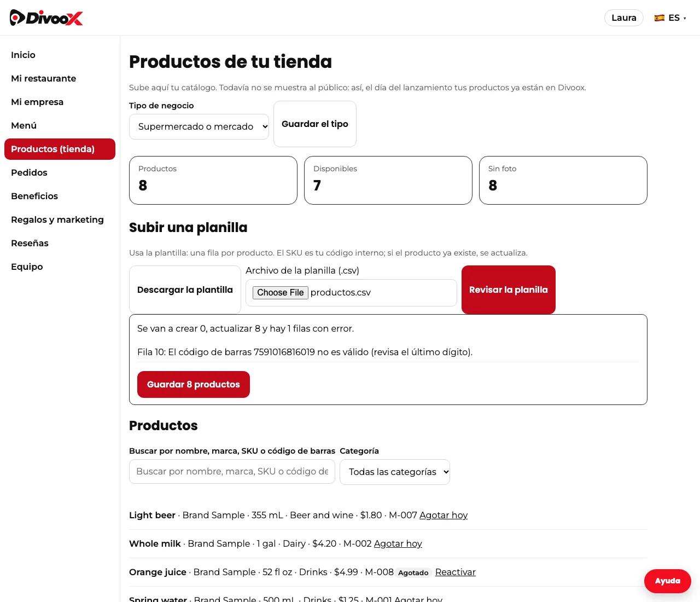Click the Sin foto count card
700x602 pixels.
563,180
